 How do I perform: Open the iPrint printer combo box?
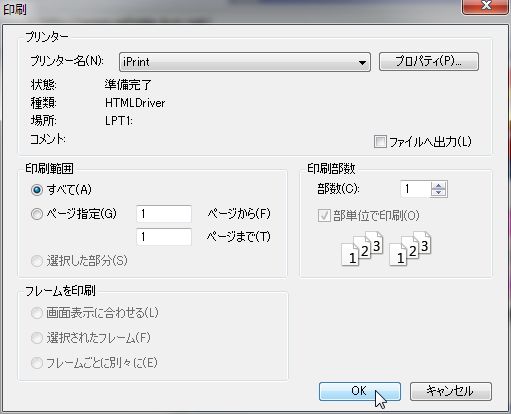point(245,62)
